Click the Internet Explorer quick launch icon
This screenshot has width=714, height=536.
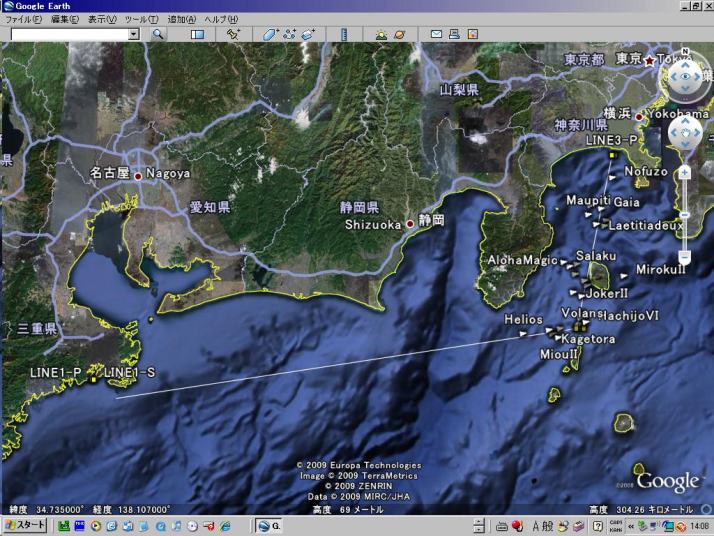225,526
